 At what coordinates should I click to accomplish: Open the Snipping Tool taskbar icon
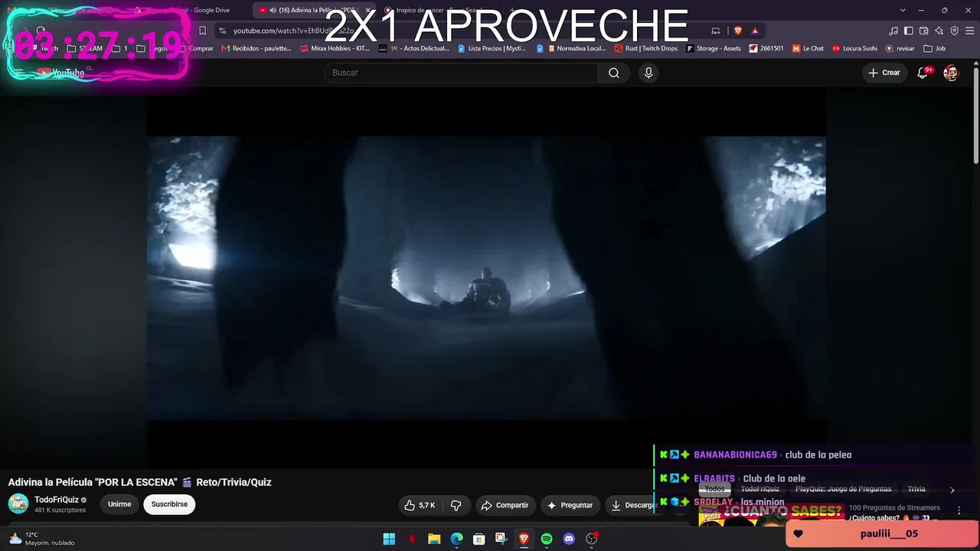click(x=501, y=539)
